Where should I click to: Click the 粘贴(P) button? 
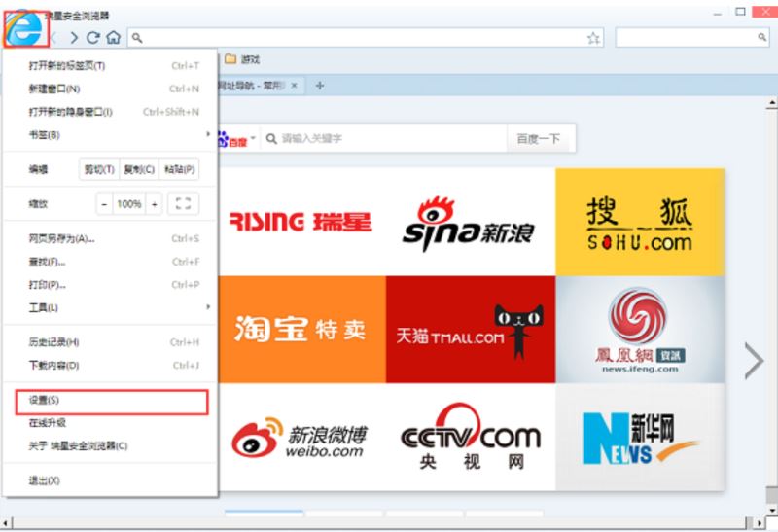179,170
